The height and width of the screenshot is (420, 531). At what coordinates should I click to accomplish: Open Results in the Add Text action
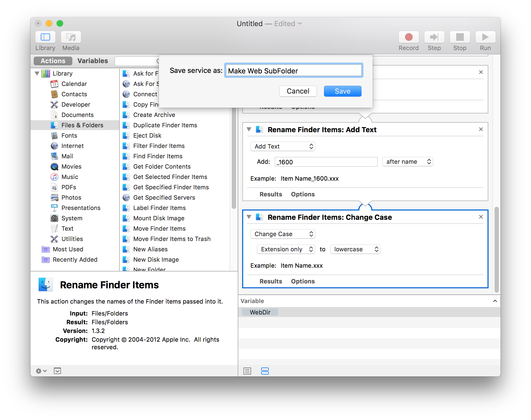point(271,194)
